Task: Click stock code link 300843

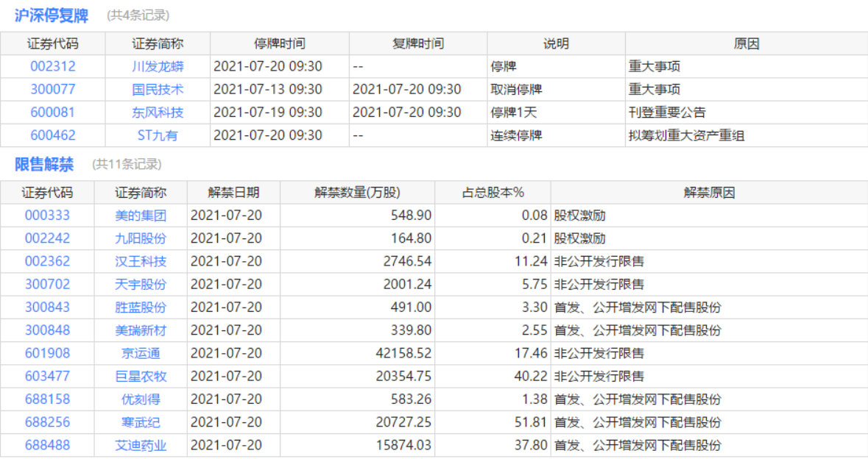Action: pyautogui.click(x=47, y=307)
